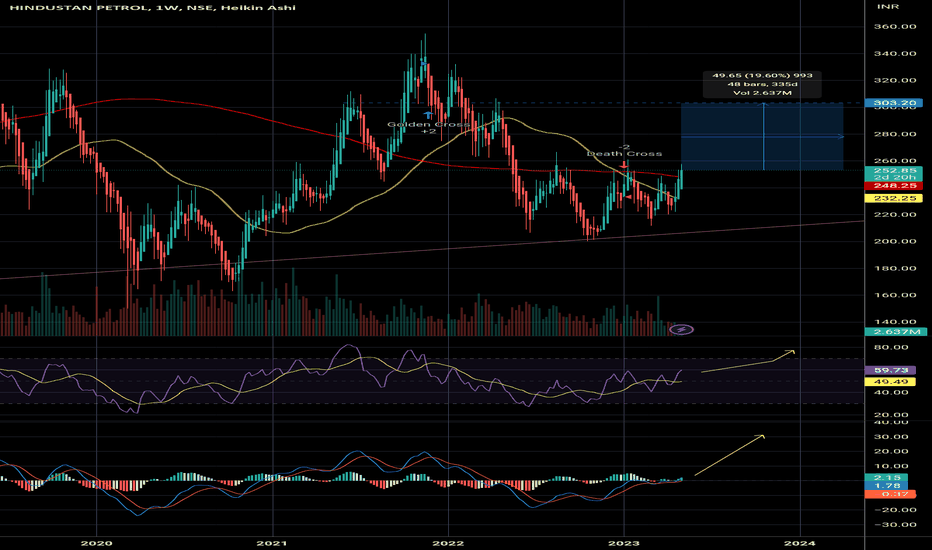This screenshot has height=550, width=932.
Task: Click the 220.00 price axis label
Action: (895, 215)
